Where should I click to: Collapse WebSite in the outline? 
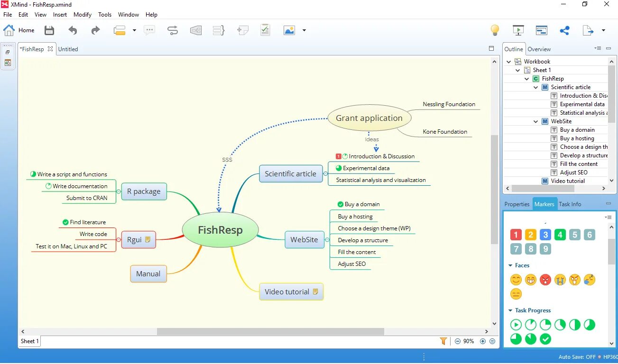536,121
